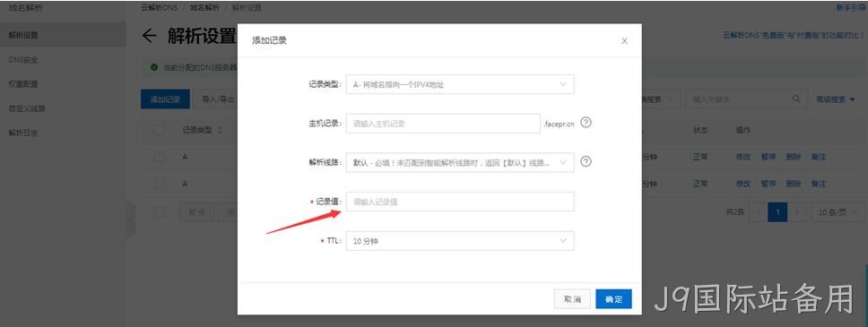Close the 添加记录 dialog with X icon
The image size is (868, 327).
(x=624, y=41)
